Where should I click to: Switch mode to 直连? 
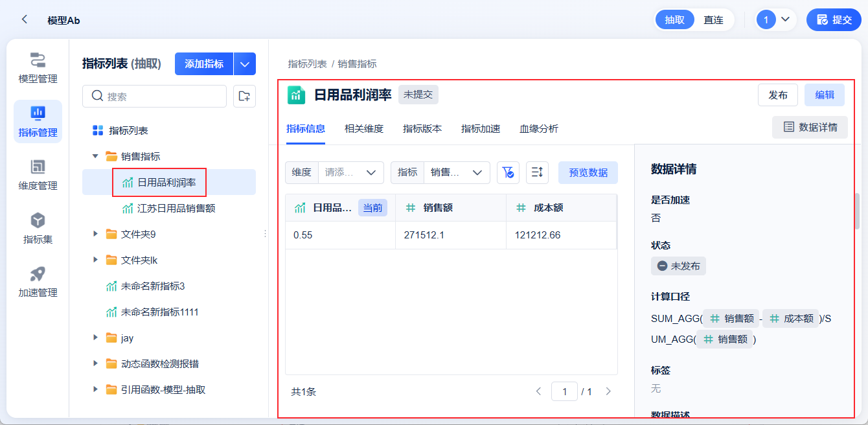tap(713, 19)
